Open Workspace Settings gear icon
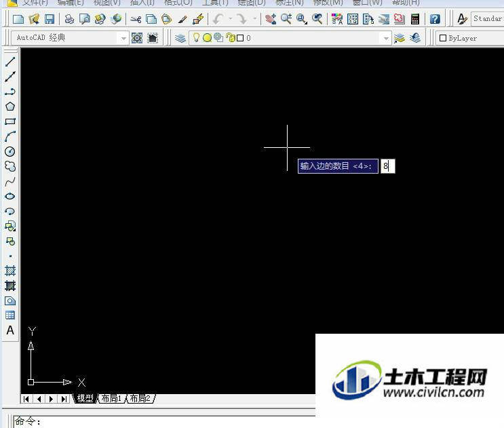504x428 pixels. pyautogui.click(x=137, y=38)
